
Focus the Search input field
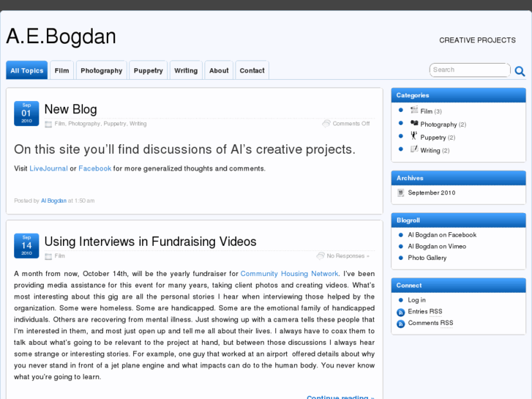(x=470, y=70)
